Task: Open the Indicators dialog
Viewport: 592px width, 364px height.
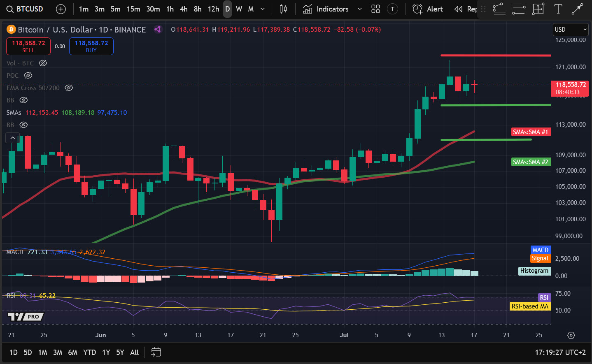Action: tap(326, 9)
